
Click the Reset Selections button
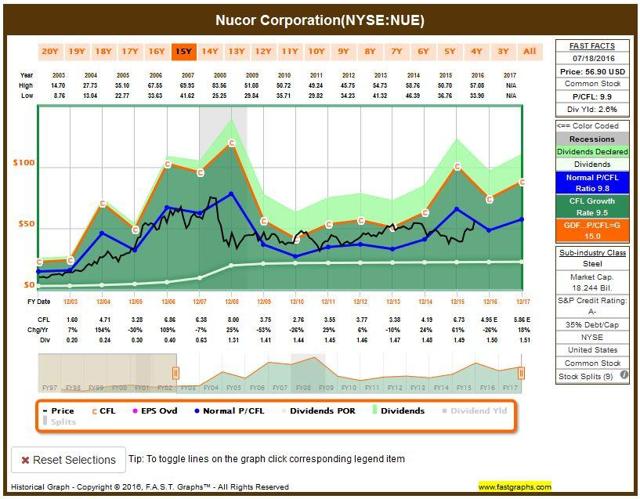[69, 460]
